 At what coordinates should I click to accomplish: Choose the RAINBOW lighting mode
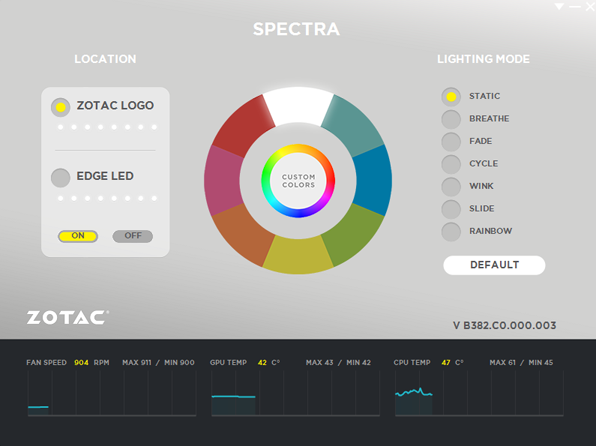click(x=451, y=232)
